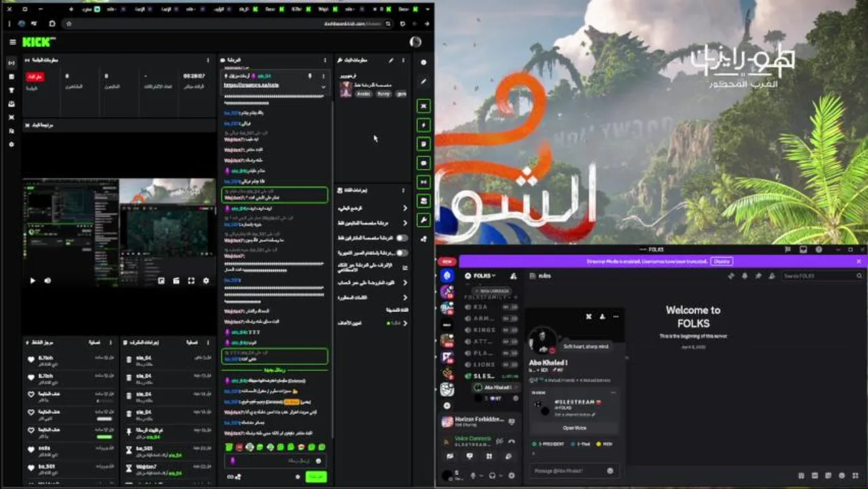Click the green send chat button
This screenshot has height=489, width=868.
coord(317,477)
